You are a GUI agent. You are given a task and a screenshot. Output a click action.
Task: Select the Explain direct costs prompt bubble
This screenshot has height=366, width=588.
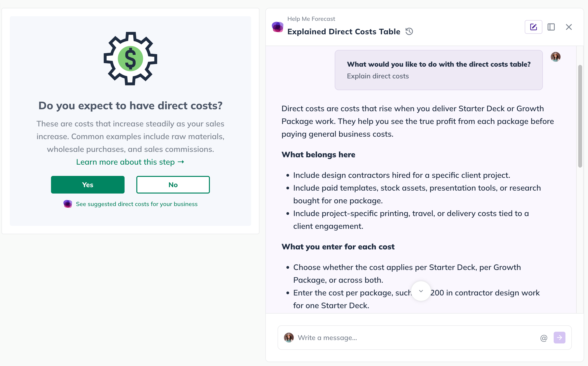coord(439,70)
